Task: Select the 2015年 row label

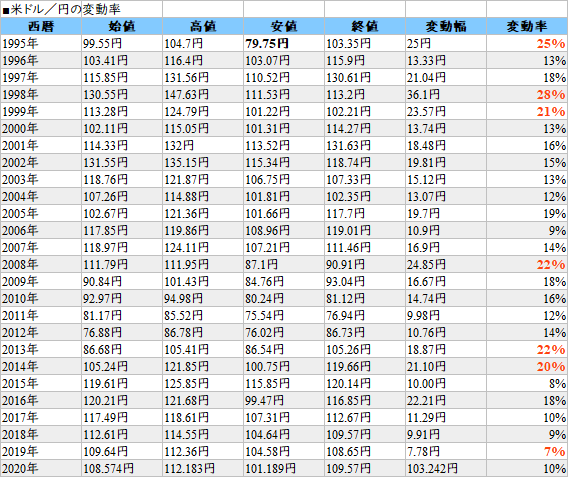Action: click(20, 384)
